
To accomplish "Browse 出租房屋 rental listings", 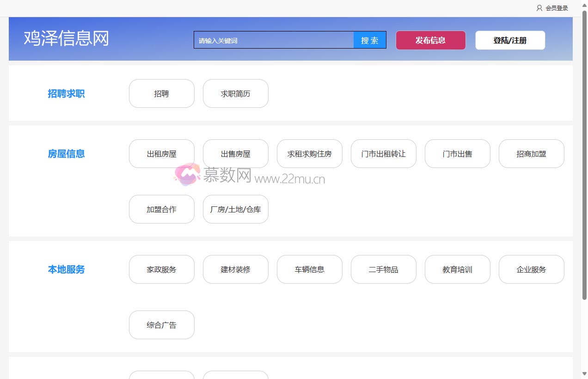I will (161, 154).
